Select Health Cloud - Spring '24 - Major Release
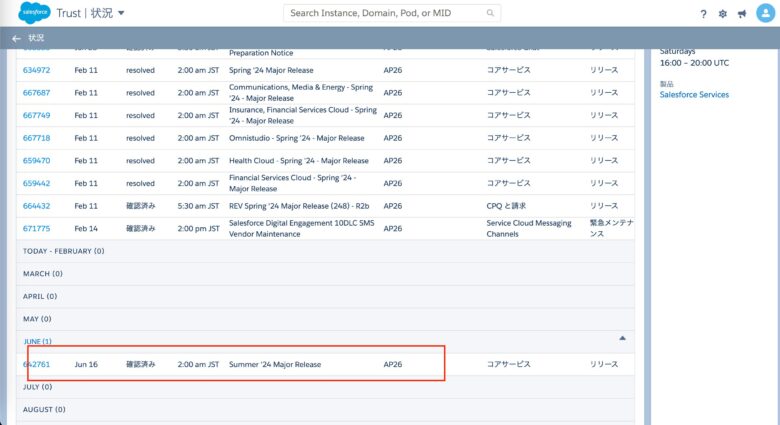The width and height of the screenshot is (780, 425). [x=298, y=161]
